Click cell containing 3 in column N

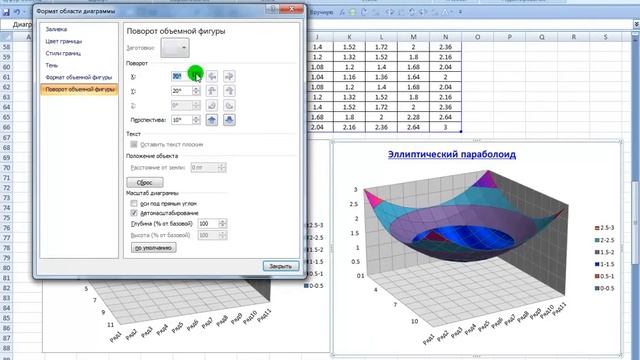click(x=445, y=127)
